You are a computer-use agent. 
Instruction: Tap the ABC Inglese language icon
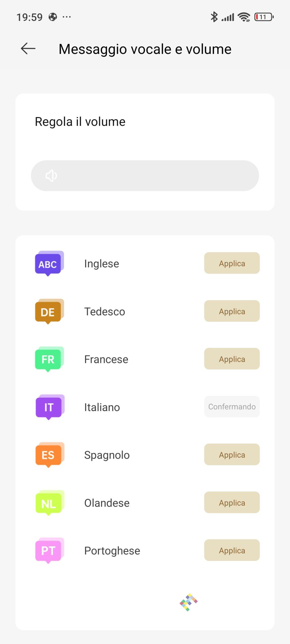[x=49, y=263]
